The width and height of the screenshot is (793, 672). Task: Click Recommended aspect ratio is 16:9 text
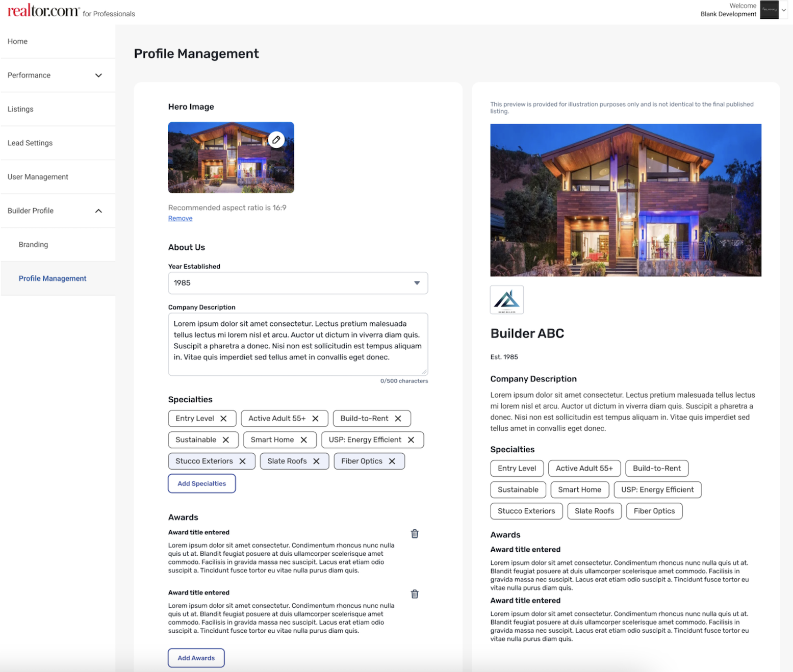tap(227, 208)
